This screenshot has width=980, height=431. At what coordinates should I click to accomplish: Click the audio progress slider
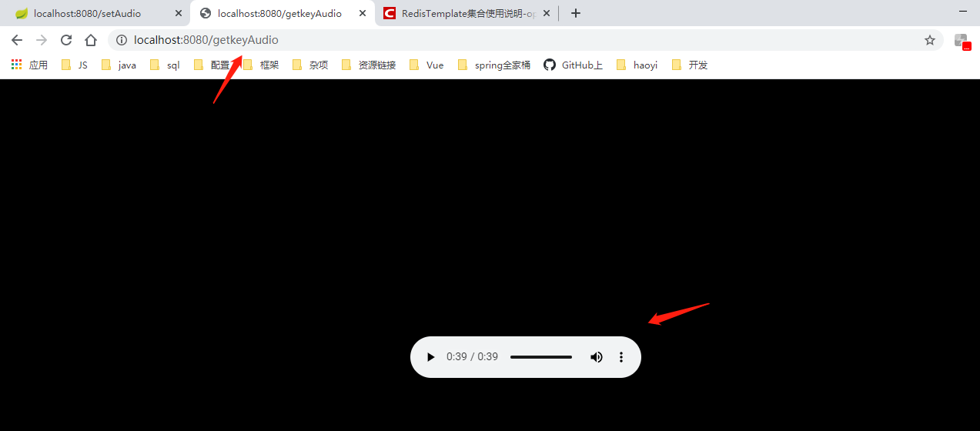click(541, 357)
